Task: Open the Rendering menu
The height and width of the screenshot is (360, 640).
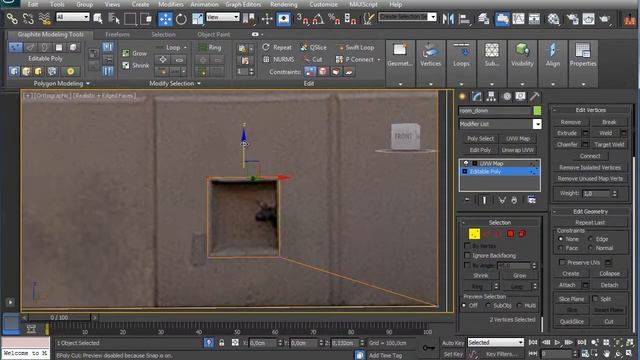Action: point(284,4)
